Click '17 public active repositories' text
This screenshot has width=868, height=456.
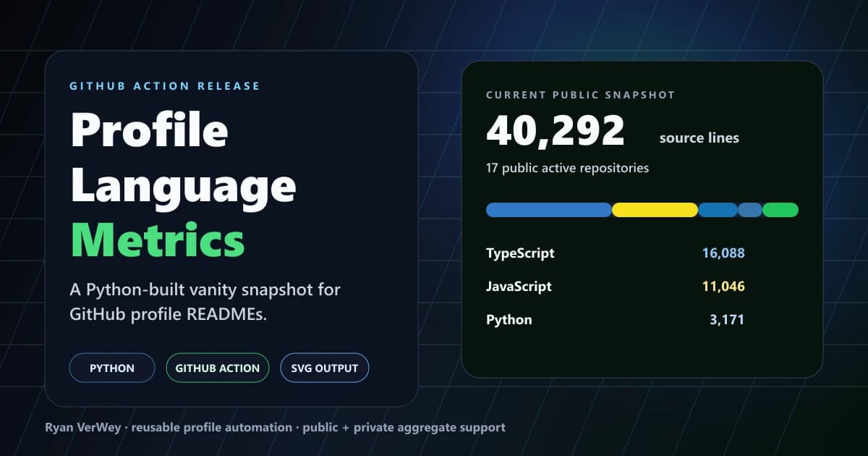pyautogui.click(x=567, y=168)
